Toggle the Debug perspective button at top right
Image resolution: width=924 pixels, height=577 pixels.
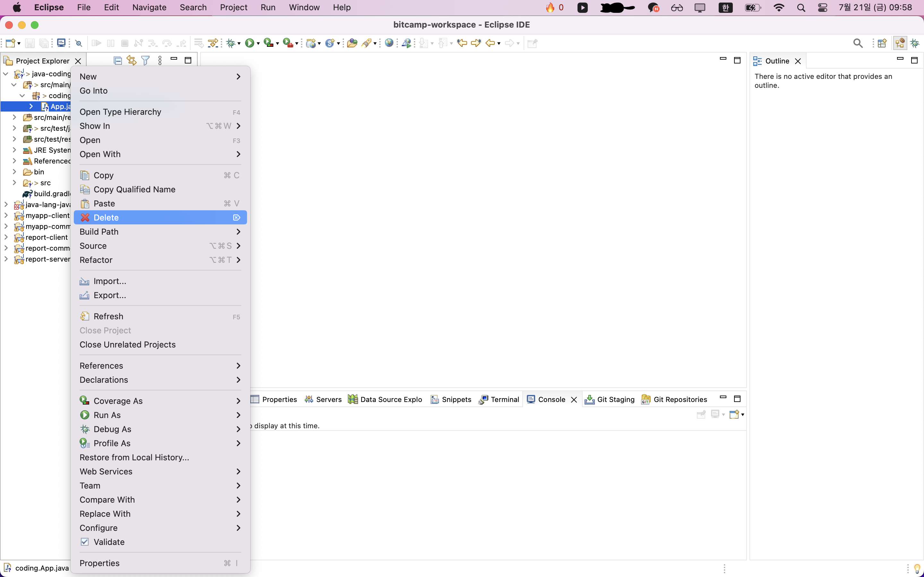pyautogui.click(x=915, y=43)
